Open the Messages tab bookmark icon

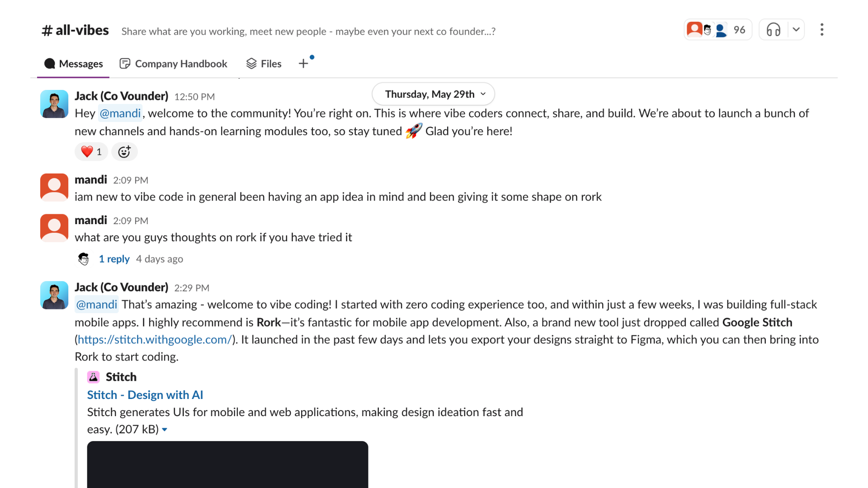50,63
